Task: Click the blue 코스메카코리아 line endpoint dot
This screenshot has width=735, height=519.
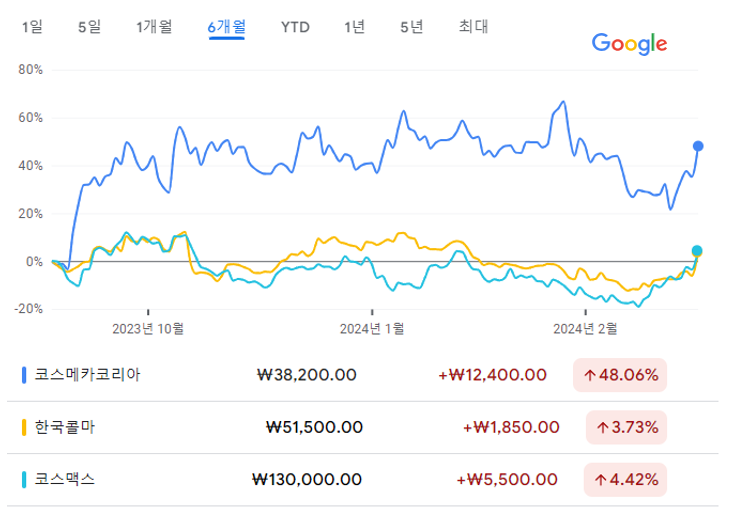Action: [698, 146]
